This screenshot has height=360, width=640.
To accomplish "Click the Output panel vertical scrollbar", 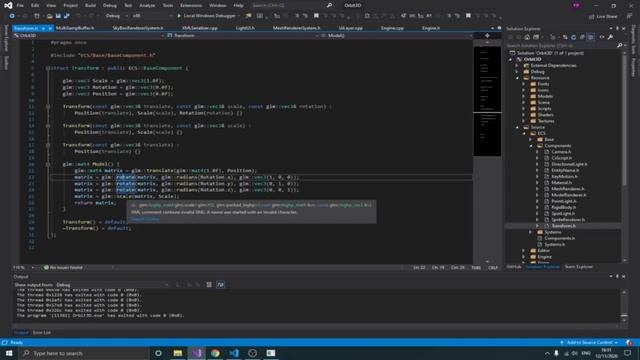I will tap(624, 305).
